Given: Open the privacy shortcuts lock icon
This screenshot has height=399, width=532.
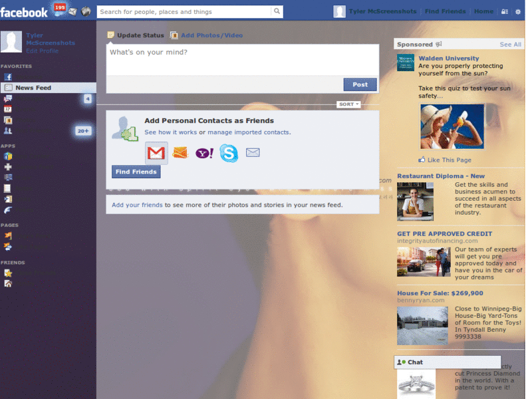Looking at the screenshot, I should [x=504, y=12].
